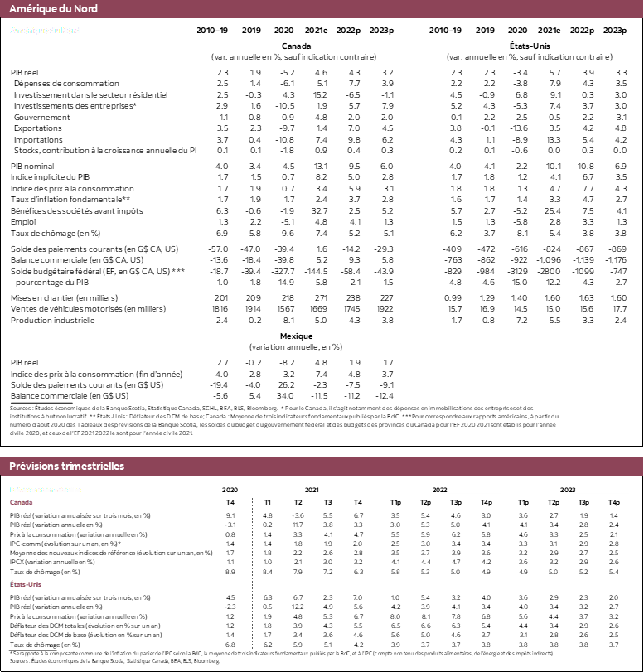The width and height of the screenshot is (644, 672).
Task: Click empty area right of dotted divider
Action: coord(340,572)
